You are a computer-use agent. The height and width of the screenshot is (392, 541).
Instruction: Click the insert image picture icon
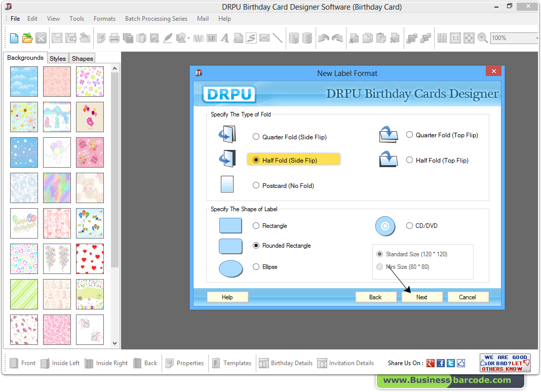[x=154, y=38]
